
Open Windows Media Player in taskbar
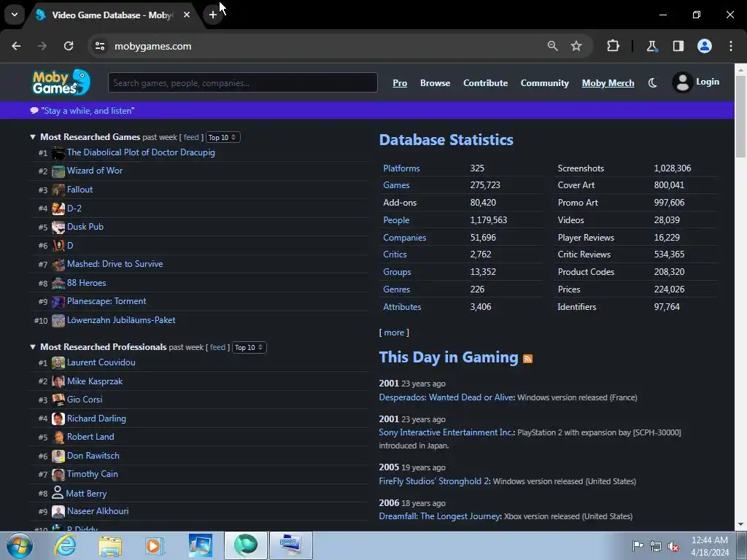point(155,545)
